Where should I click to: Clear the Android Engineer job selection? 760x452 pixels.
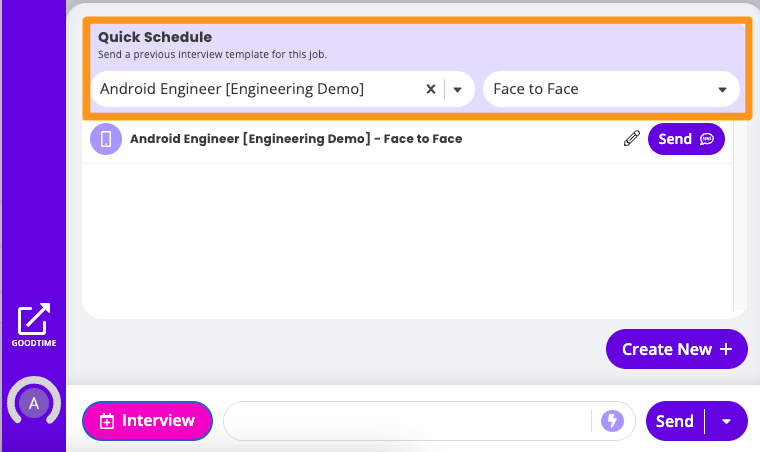(x=430, y=89)
